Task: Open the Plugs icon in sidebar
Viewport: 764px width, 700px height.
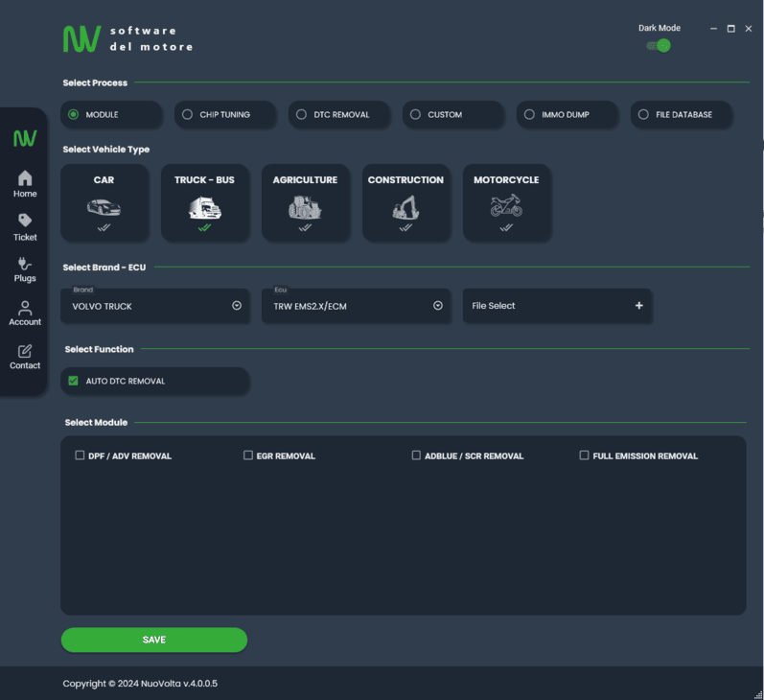Action: 25,264
